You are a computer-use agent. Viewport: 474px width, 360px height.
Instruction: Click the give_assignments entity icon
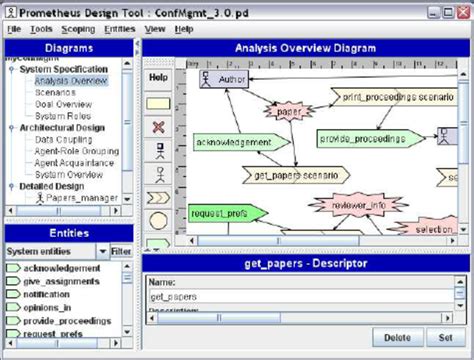point(13,281)
